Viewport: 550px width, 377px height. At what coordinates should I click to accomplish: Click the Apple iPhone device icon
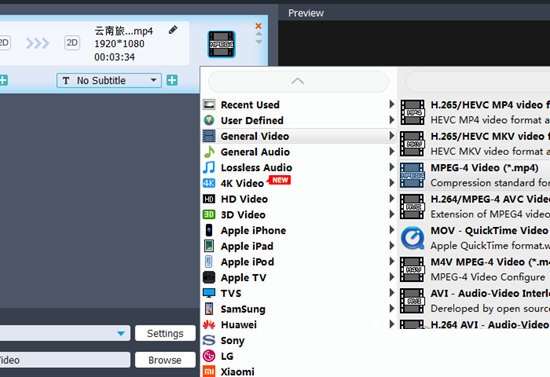point(209,230)
